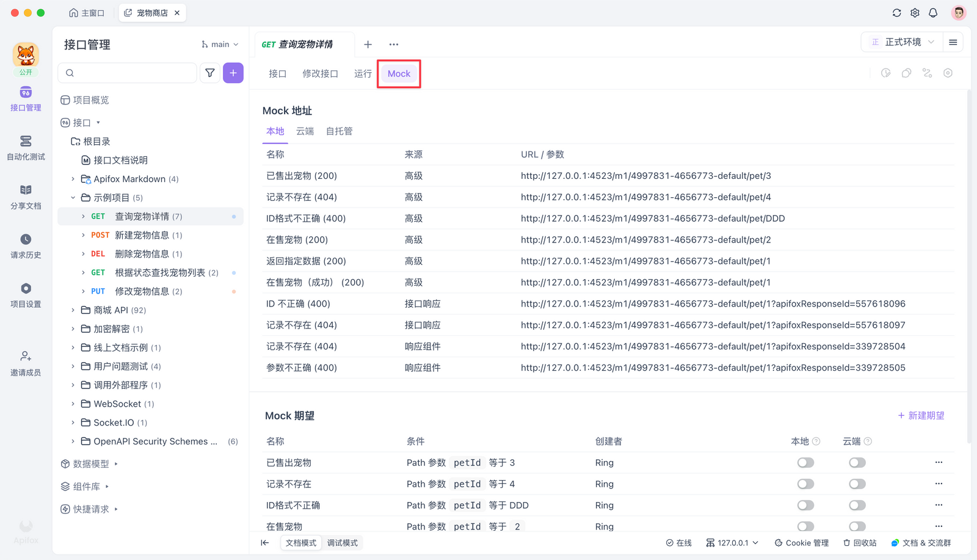Open 项目设置 from the left sidebar

point(25,294)
